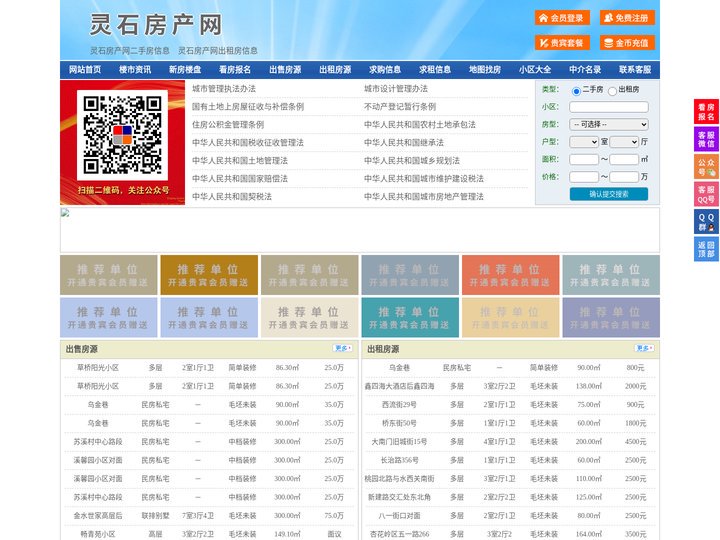The width and height of the screenshot is (720, 540).
Task: Open 中华人民共和国城乡规划法 link
Action: [412, 160]
